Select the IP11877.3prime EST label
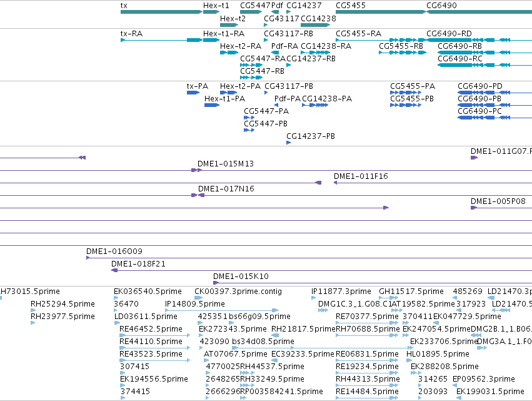This screenshot has height=401, width=532. tap(341, 292)
